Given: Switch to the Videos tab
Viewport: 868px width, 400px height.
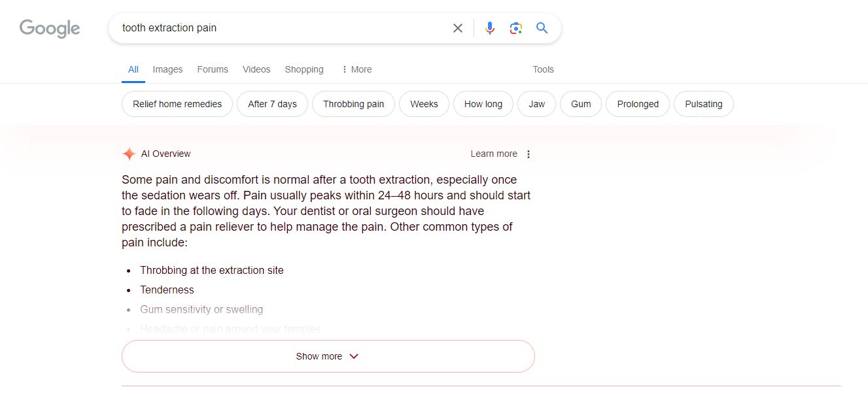Looking at the screenshot, I should pyautogui.click(x=256, y=69).
